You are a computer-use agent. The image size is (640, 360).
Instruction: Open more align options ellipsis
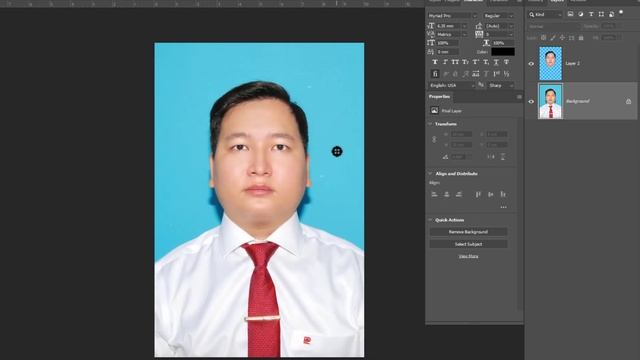(x=503, y=207)
